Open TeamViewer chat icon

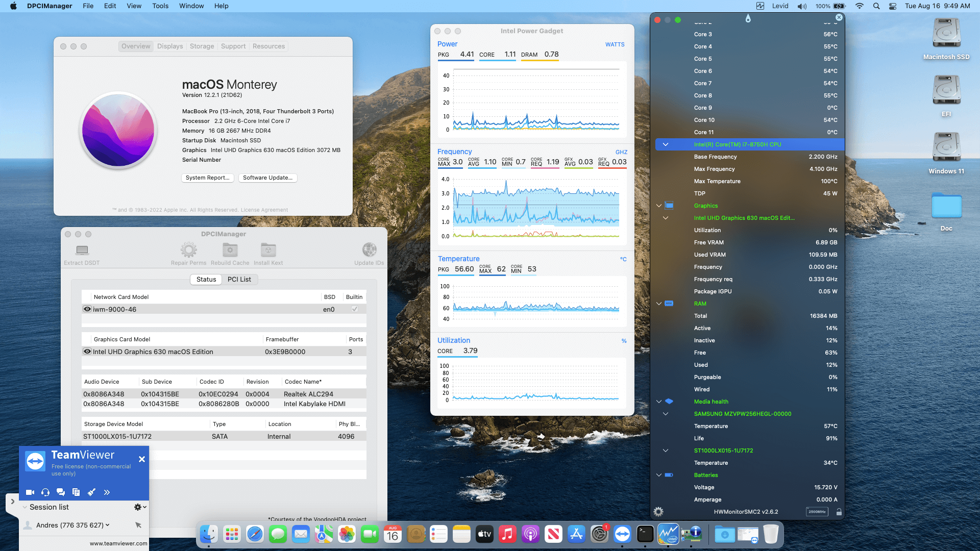click(x=61, y=492)
